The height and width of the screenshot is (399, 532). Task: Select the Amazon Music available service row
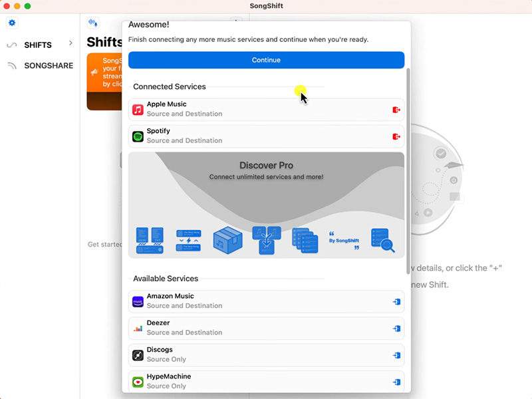(267, 302)
